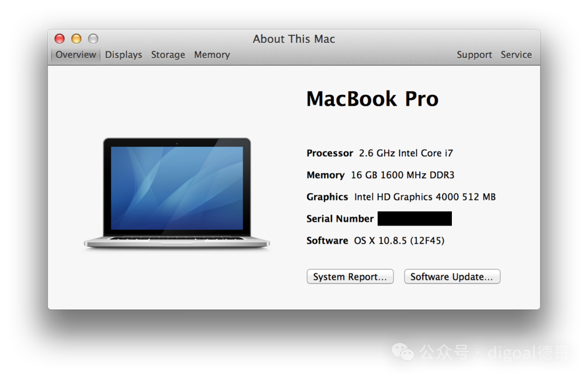Open the Displays tab
The image size is (588, 376).
[124, 55]
